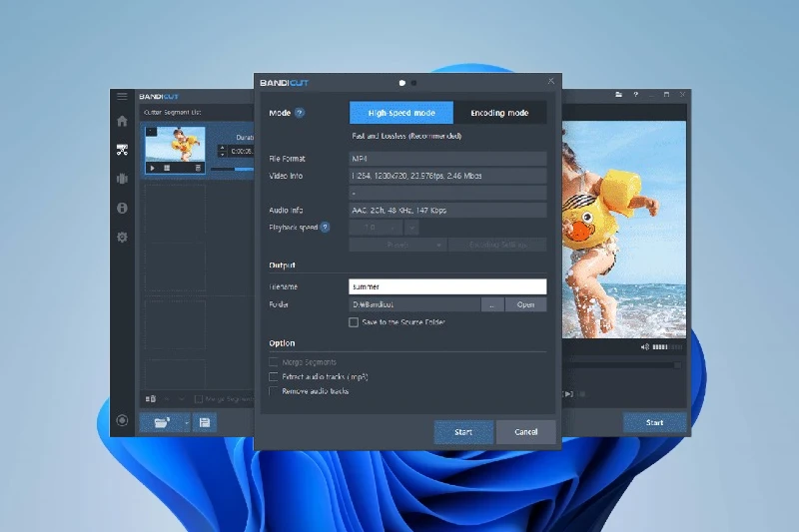The height and width of the screenshot is (532, 799).
Task: Toggle the speaker mute icon under preview
Action: pyautogui.click(x=644, y=347)
